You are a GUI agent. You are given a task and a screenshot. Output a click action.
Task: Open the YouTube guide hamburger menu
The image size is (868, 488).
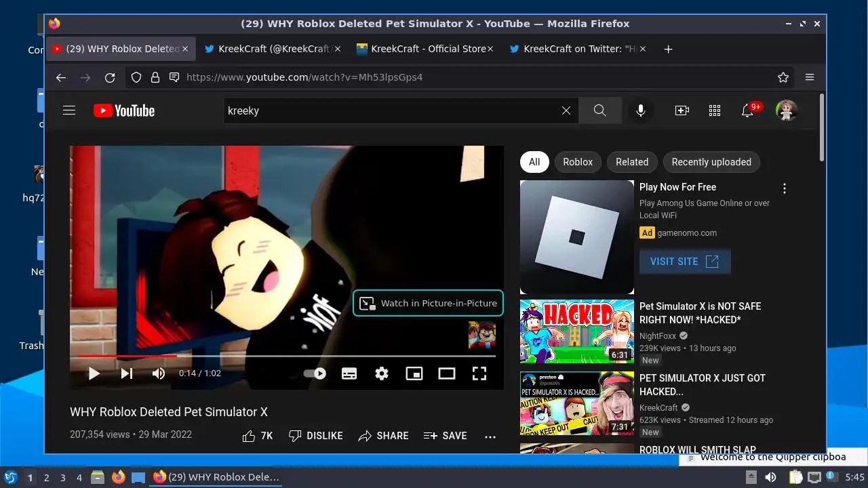pyautogui.click(x=69, y=110)
